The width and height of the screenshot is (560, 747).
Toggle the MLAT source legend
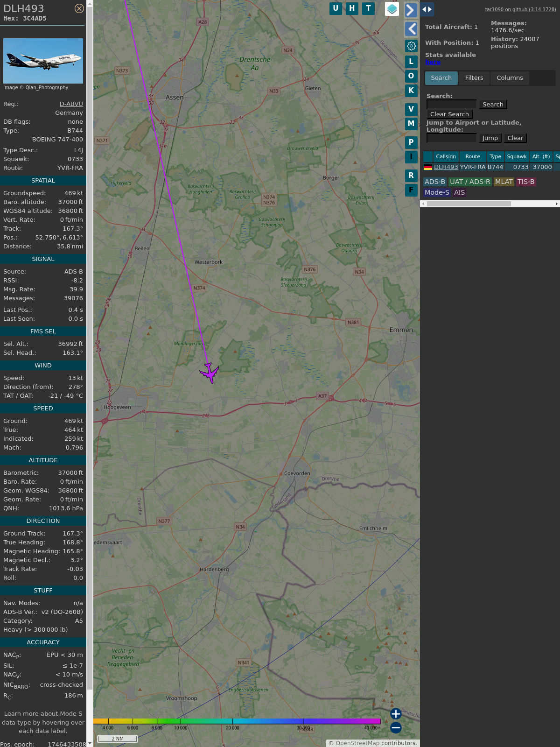click(504, 182)
